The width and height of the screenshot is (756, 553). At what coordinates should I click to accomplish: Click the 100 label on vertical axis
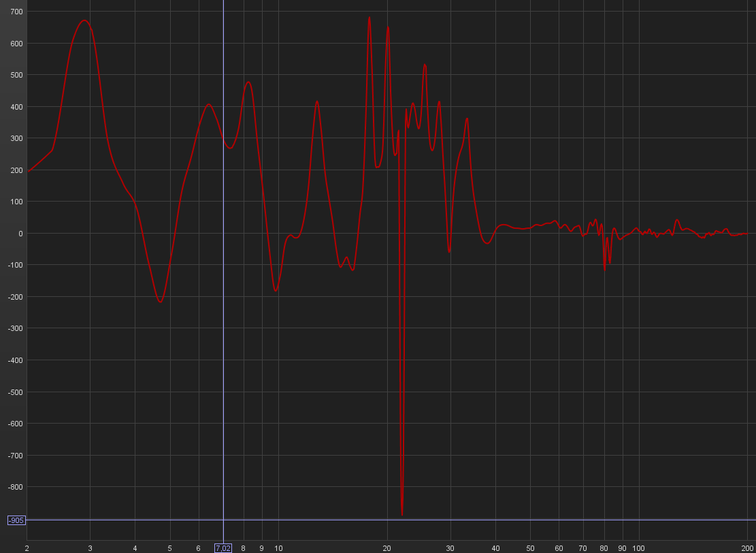coord(16,202)
